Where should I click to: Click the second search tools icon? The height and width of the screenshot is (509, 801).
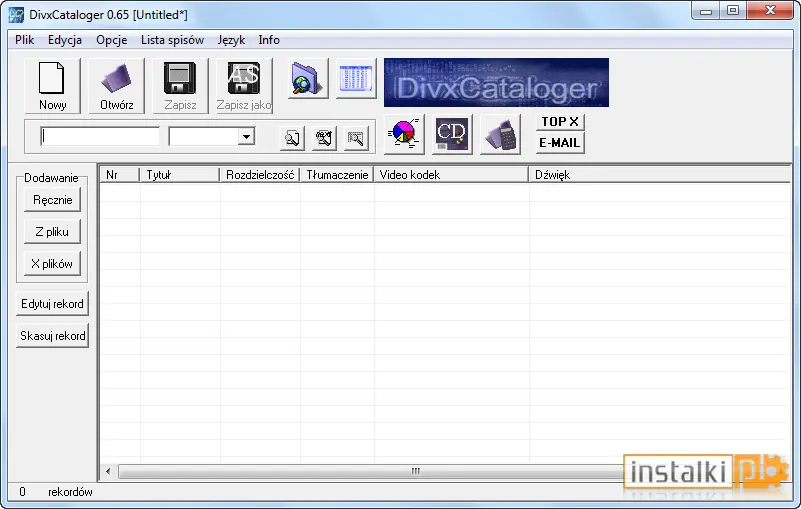[324, 138]
